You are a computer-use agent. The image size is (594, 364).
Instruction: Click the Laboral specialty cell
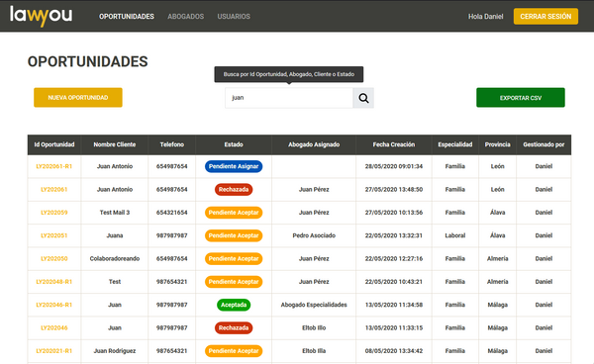[x=455, y=235]
